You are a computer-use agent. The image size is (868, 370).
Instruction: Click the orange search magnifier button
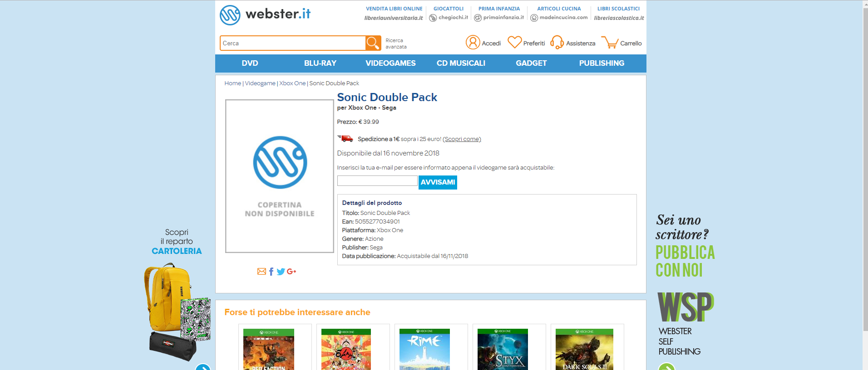(x=373, y=43)
